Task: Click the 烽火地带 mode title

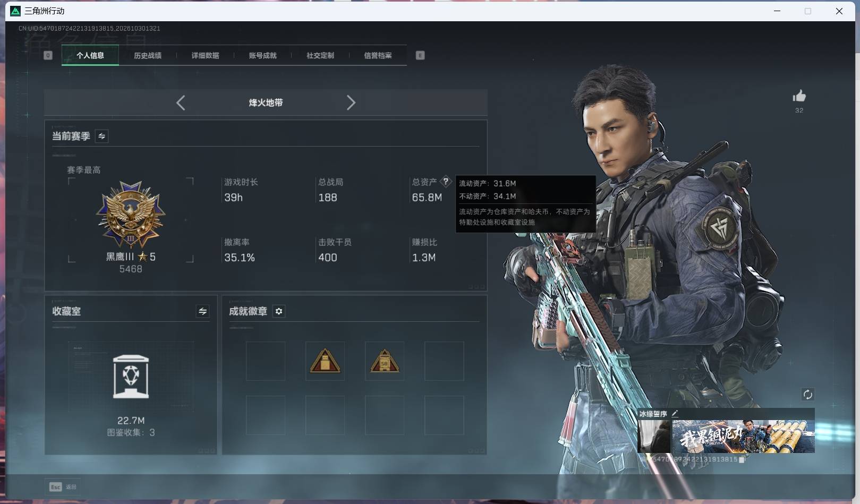Action: point(266,102)
